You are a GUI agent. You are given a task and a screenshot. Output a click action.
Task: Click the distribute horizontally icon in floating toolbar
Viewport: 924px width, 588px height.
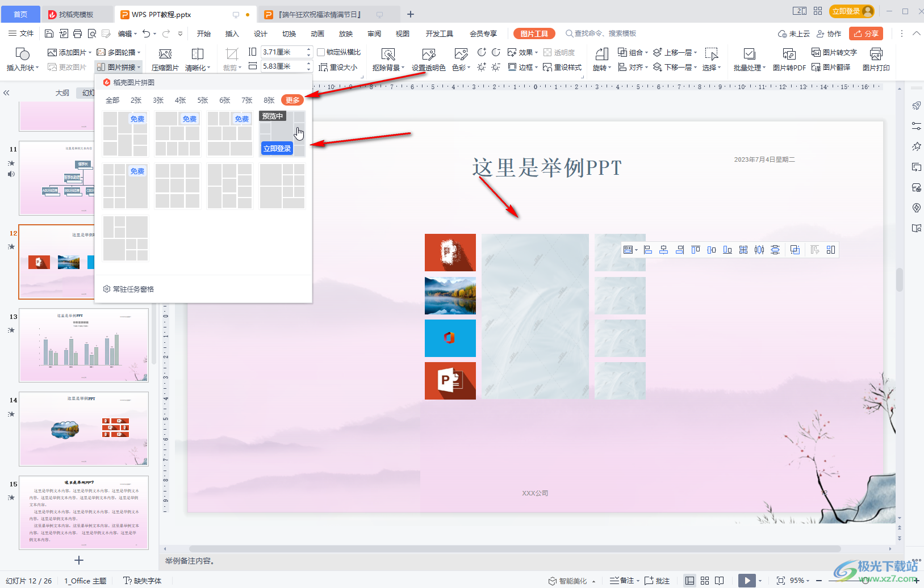tap(759, 250)
